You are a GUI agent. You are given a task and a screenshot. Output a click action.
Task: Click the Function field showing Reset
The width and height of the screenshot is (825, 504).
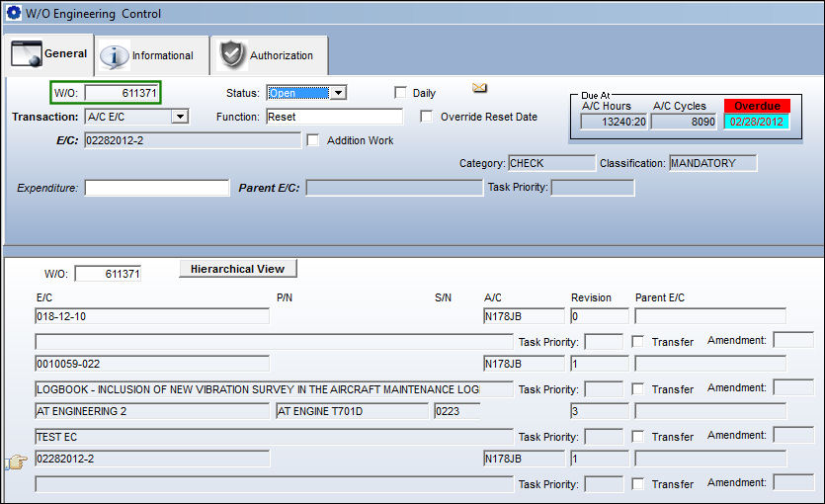(335, 117)
